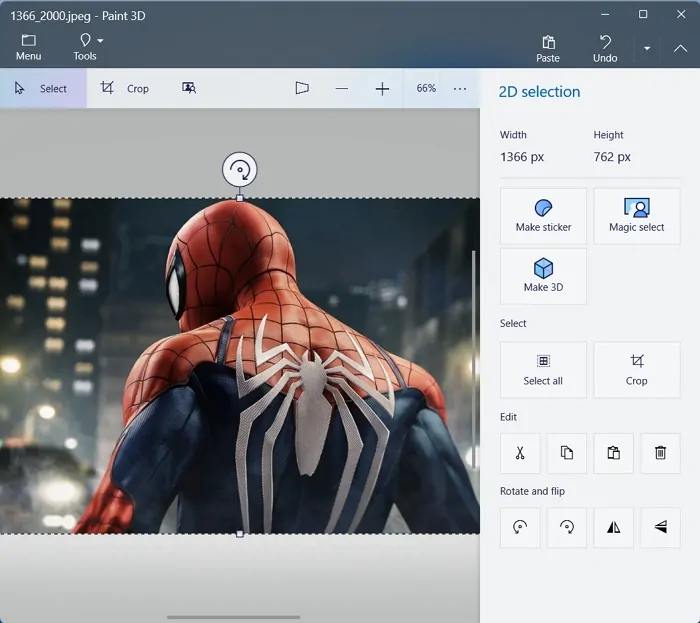
Task: Click the circular rotate handle above canvas
Action: point(240,170)
